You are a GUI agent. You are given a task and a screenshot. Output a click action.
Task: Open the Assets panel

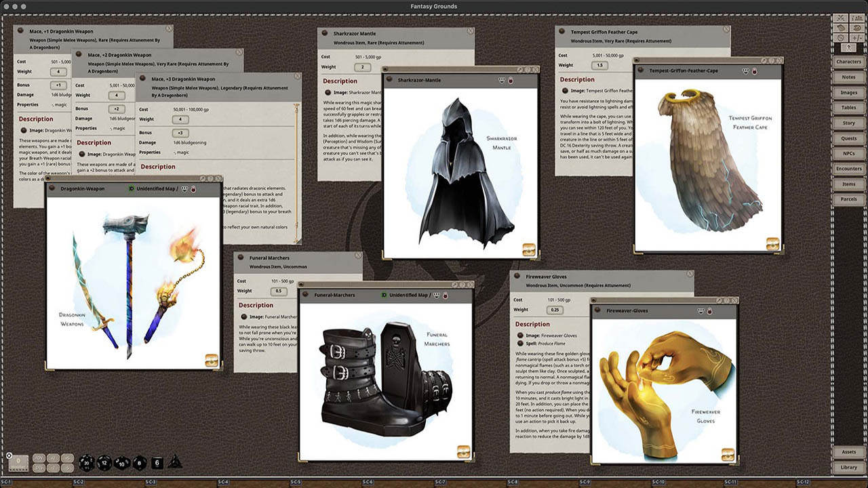point(848,452)
